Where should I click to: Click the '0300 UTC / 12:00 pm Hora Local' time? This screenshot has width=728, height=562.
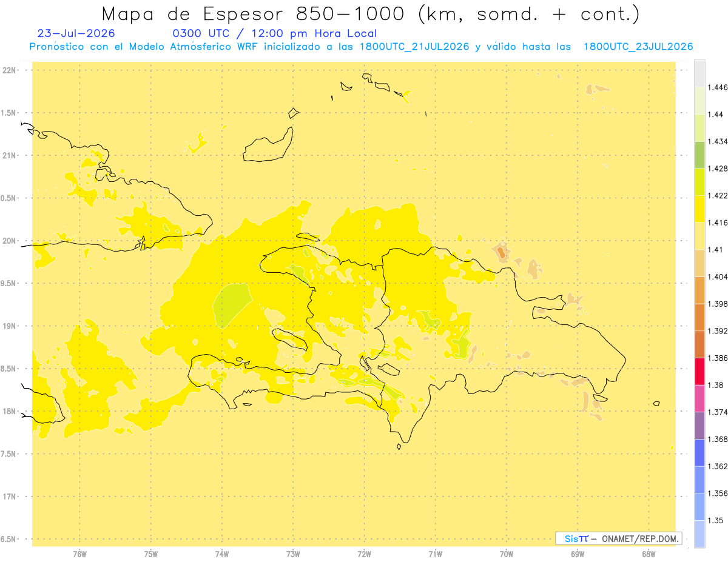click(x=275, y=33)
